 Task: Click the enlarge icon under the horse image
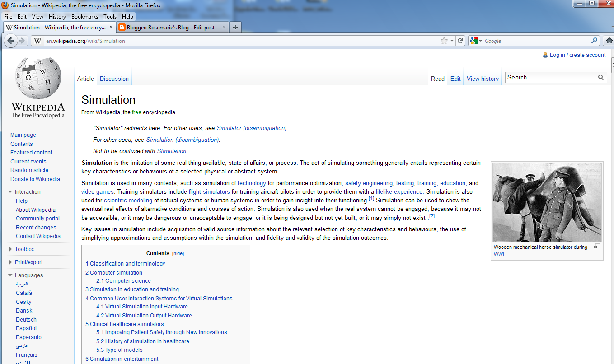[597, 246]
